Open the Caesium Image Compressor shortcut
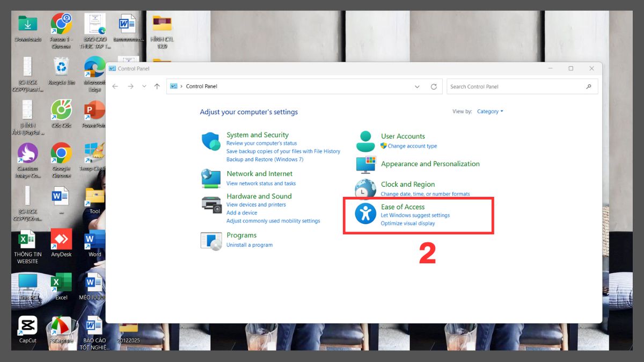 point(28,160)
